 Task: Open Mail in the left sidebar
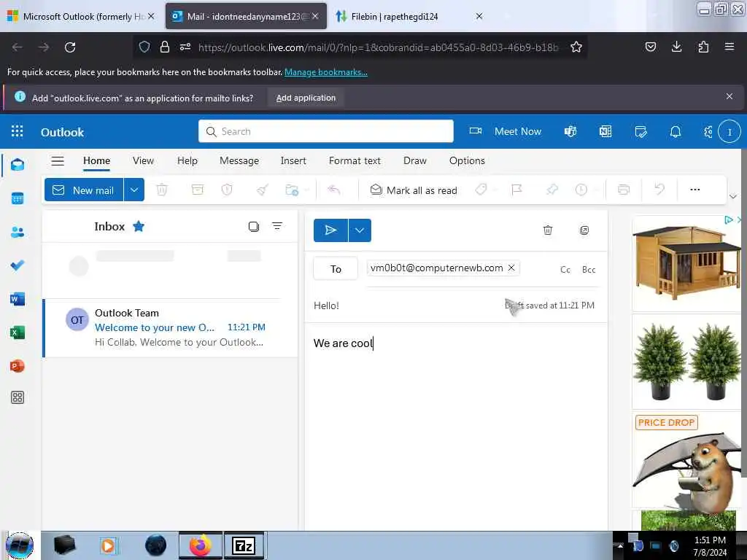point(18,165)
